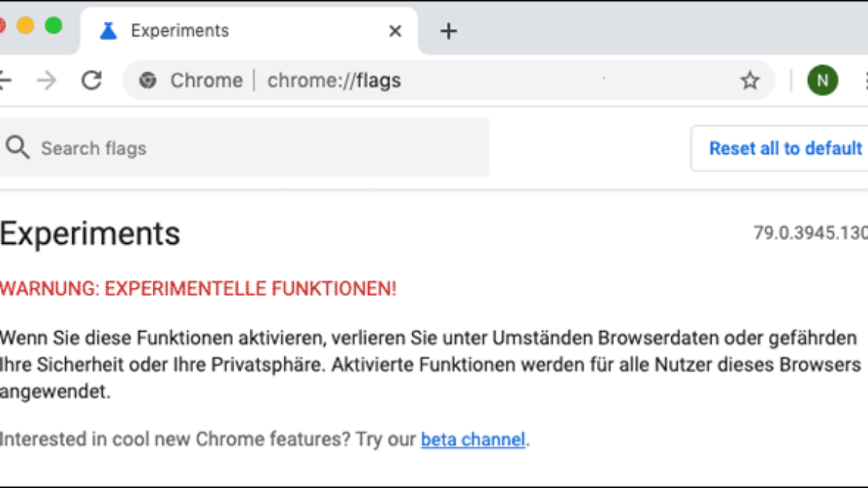Maximize the window with the green button
Screen dimensions: 868x488
54,26
